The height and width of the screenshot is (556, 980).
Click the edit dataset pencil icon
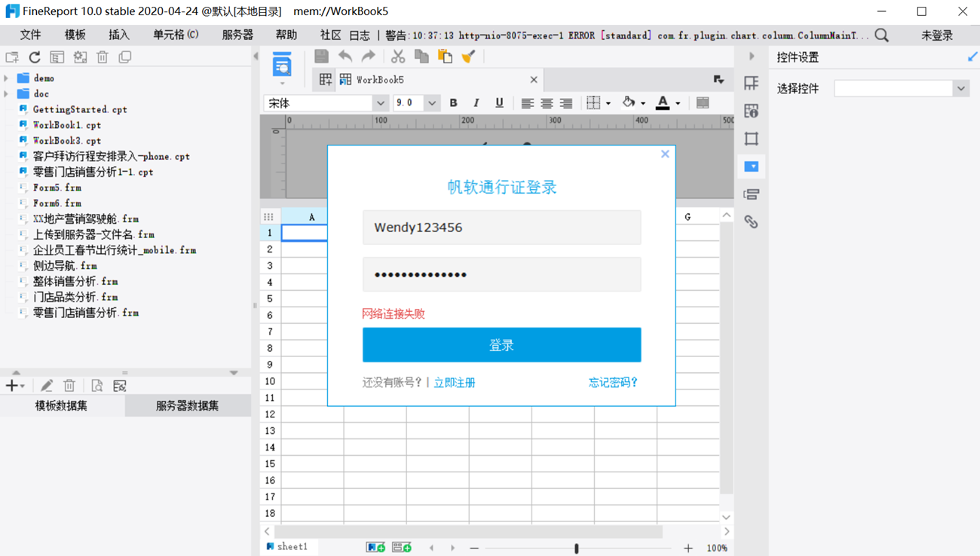point(47,386)
